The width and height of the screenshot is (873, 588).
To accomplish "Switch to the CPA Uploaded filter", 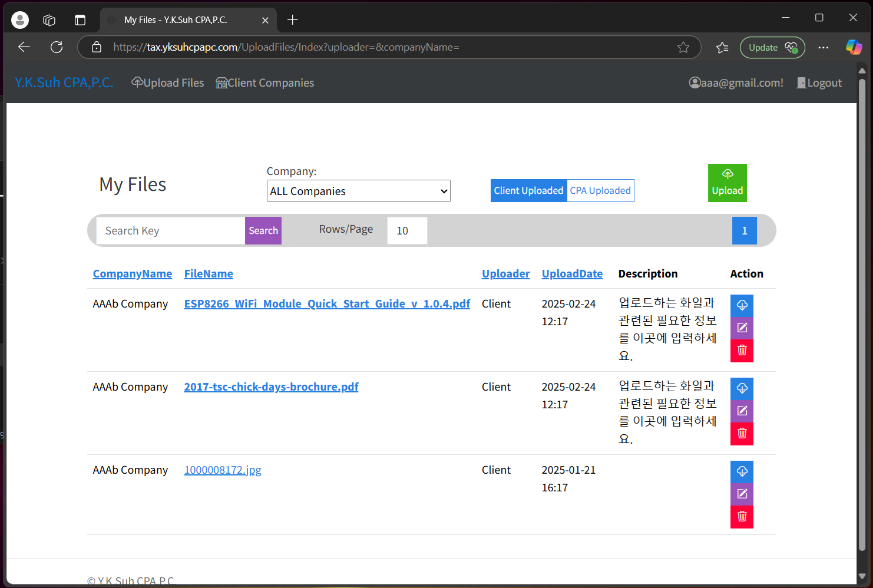I will tap(600, 190).
